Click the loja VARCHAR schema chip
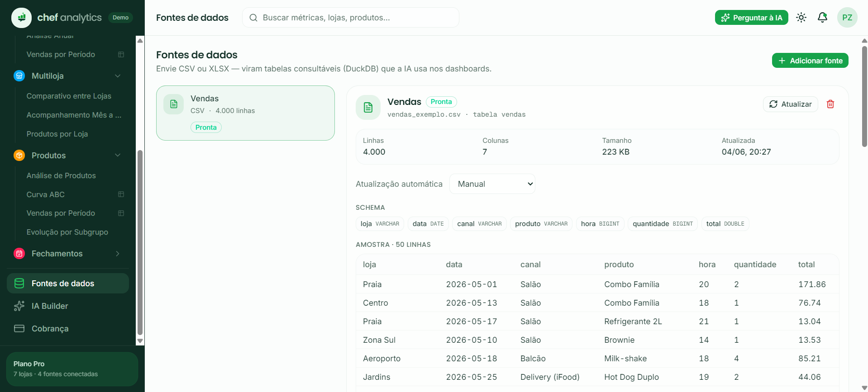 click(x=380, y=224)
